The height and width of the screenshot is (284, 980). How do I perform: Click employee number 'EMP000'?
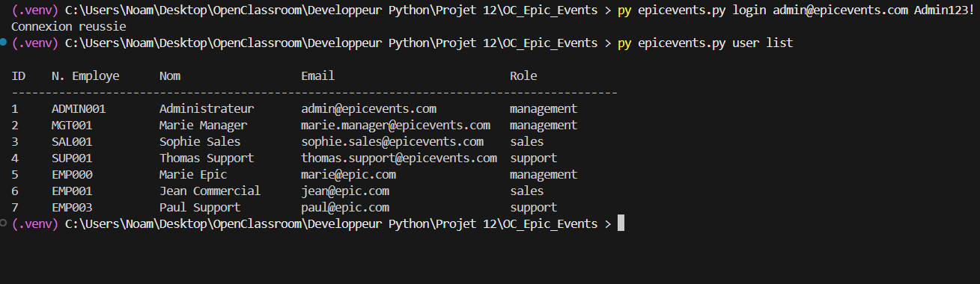coord(72,175)
